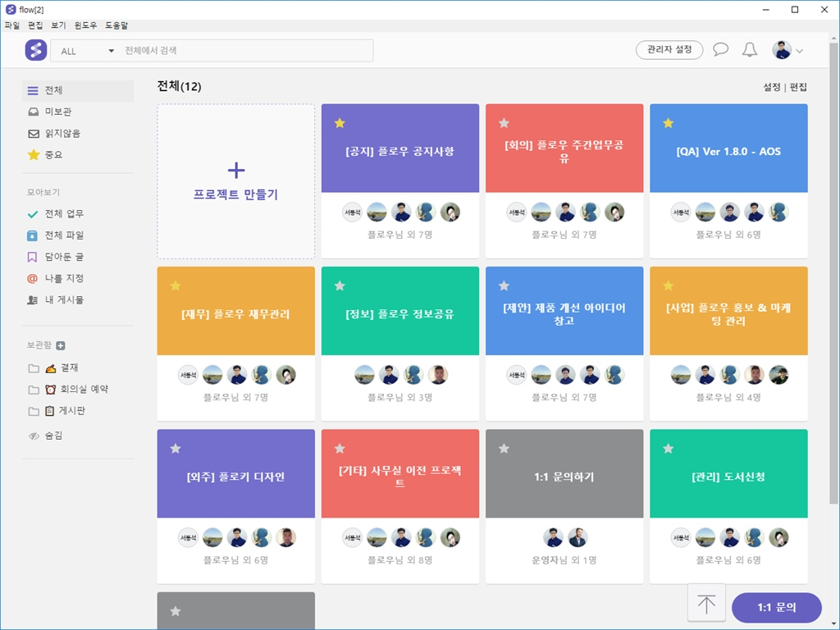
Task: Toggle star on bottom partially visible gray card
Action: 176,611
